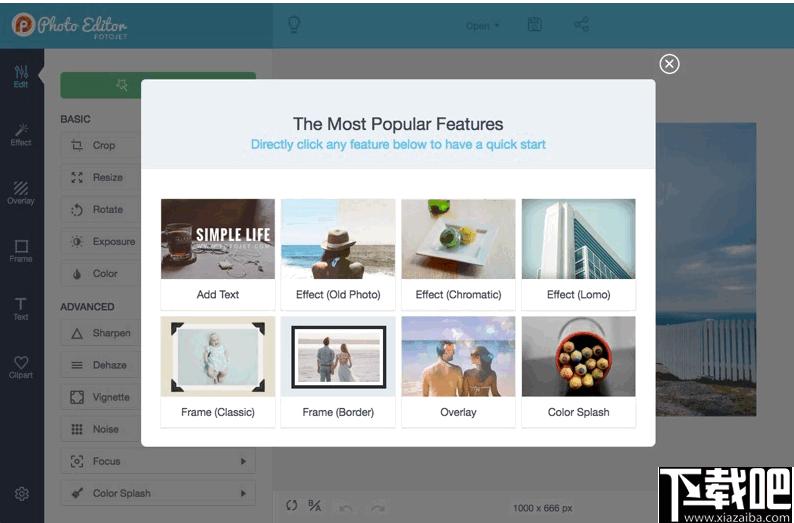Image resolution: width=794 pixels, height=523 pixels.
Task: Click the save disk icon
Action: (535, 24)
